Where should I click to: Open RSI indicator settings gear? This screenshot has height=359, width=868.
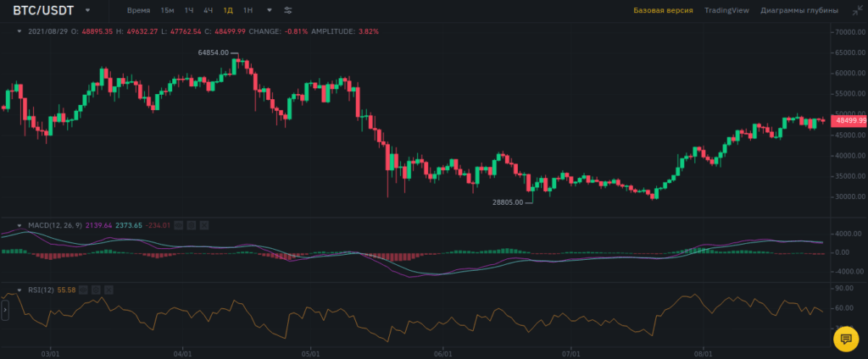97,290
